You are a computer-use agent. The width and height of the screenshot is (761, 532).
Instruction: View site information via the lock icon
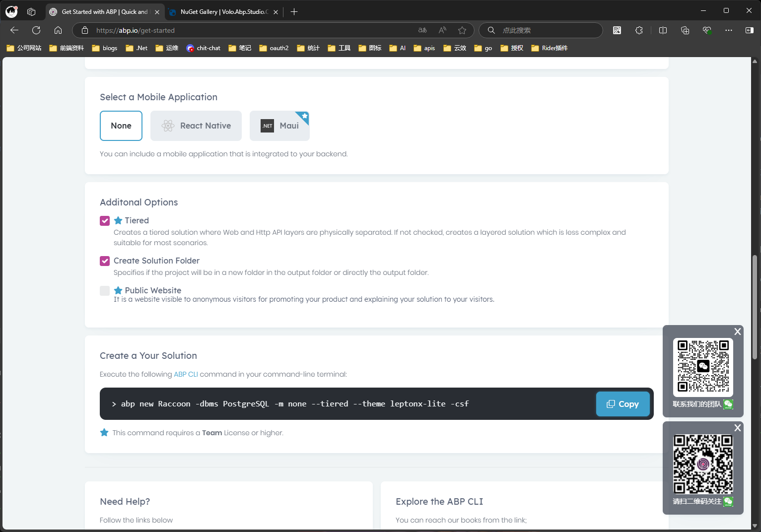[x=85, y=30]
